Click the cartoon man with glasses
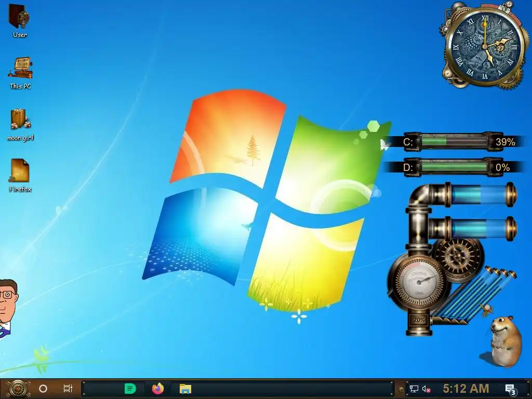 (x=8, y=309)
